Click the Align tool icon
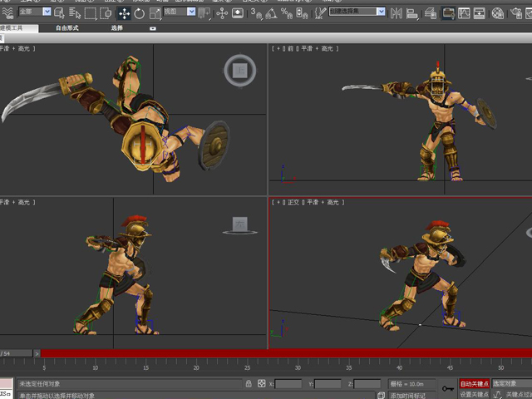This screenshot has height=399, width=532. (x=412, y=13)
